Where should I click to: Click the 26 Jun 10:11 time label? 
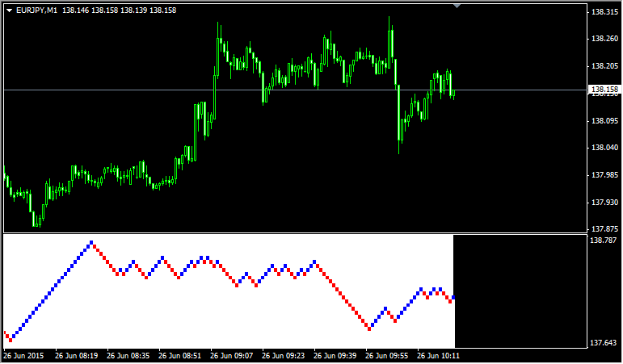click(438, 356)
